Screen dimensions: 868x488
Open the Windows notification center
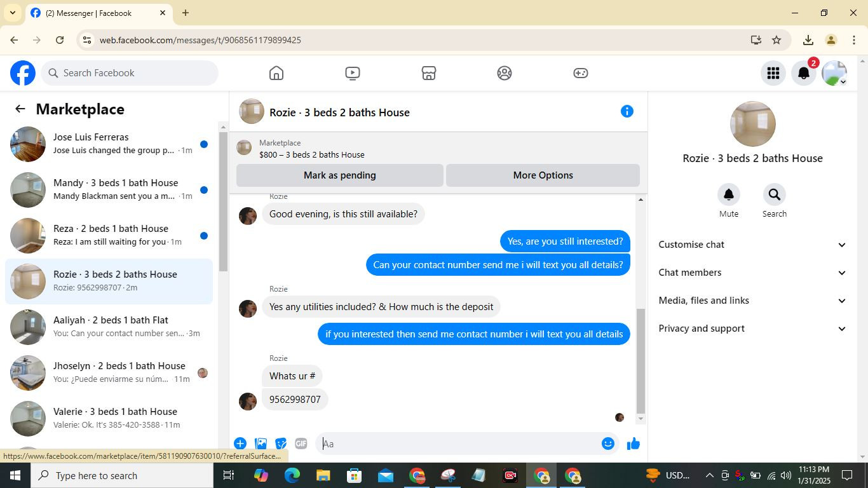(847, 475)
